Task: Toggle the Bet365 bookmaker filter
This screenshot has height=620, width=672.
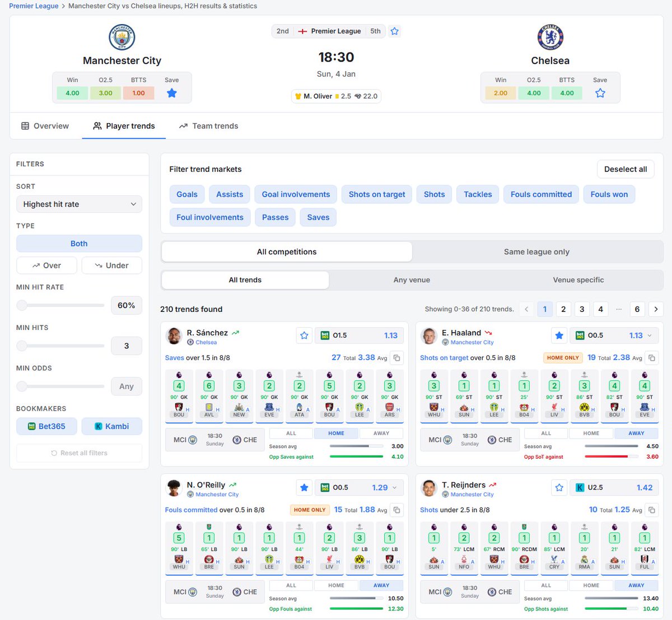Action: (x=46, y=426)
